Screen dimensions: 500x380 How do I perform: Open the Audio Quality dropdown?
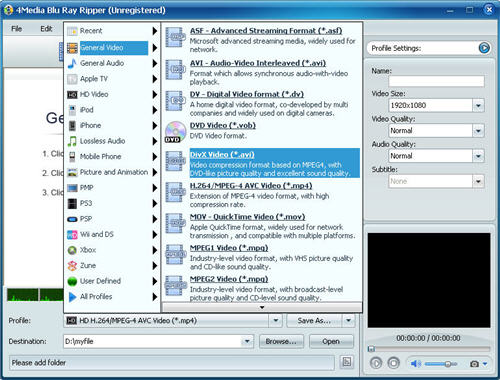coord(478,156)
